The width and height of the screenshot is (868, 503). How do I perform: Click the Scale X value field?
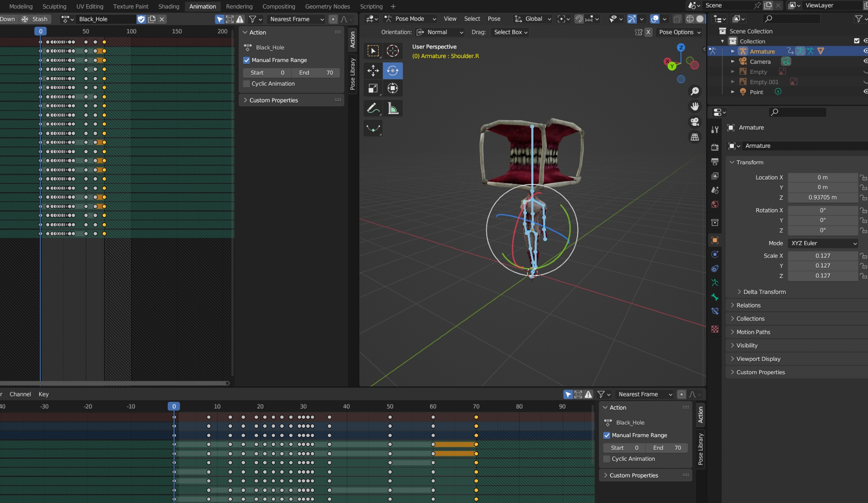point(822,256)
